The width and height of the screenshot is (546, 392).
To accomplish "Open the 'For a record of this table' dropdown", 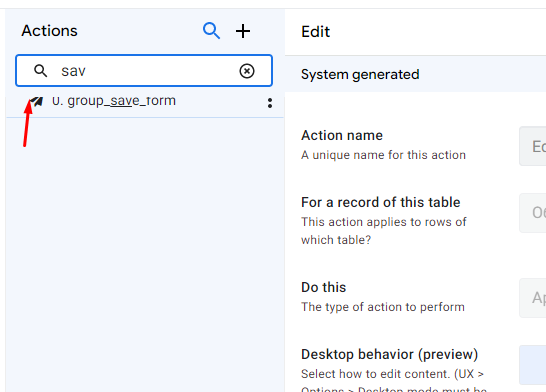I will [x=532, y=213].
